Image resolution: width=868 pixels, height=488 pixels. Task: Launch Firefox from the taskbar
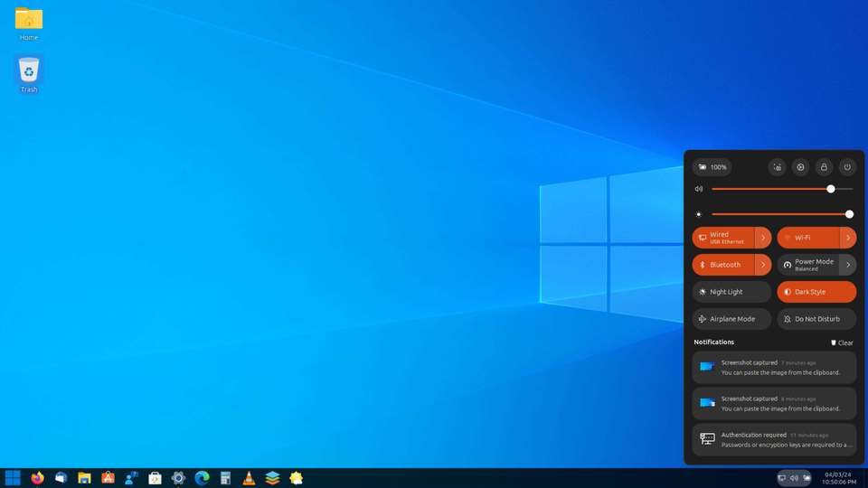point(37,477)
